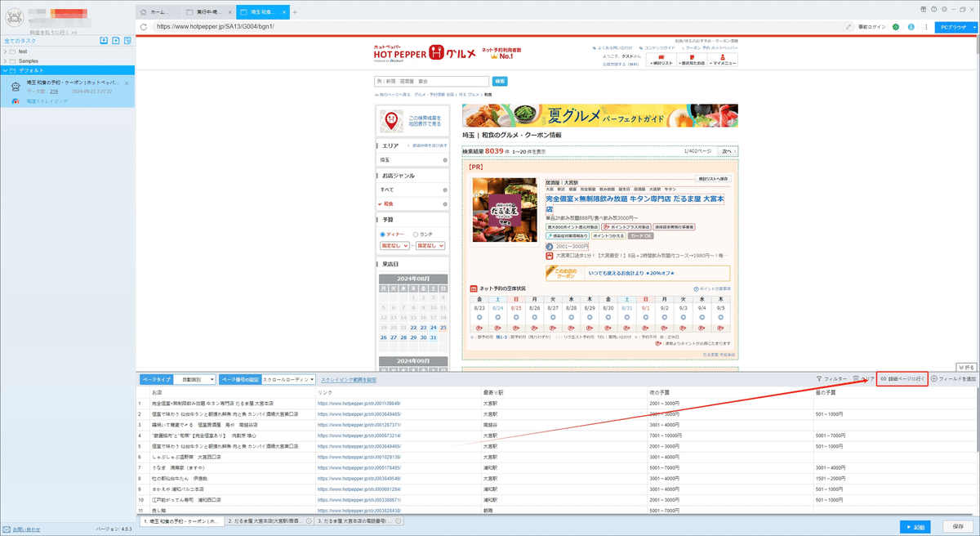Image resolution: width=980 pixels, height=536 pixels.
Task: Click スクレイピング範囲を設定 link
Action: click(349, 379)
